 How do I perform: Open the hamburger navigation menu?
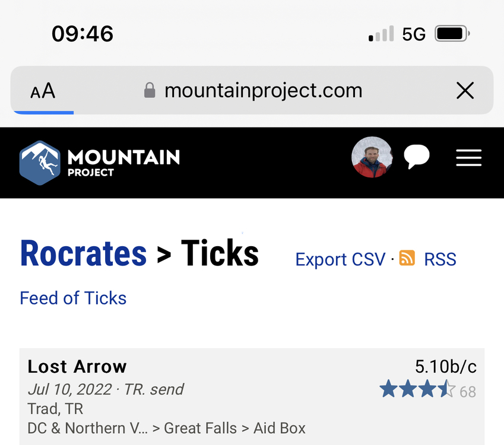point(468,158)
